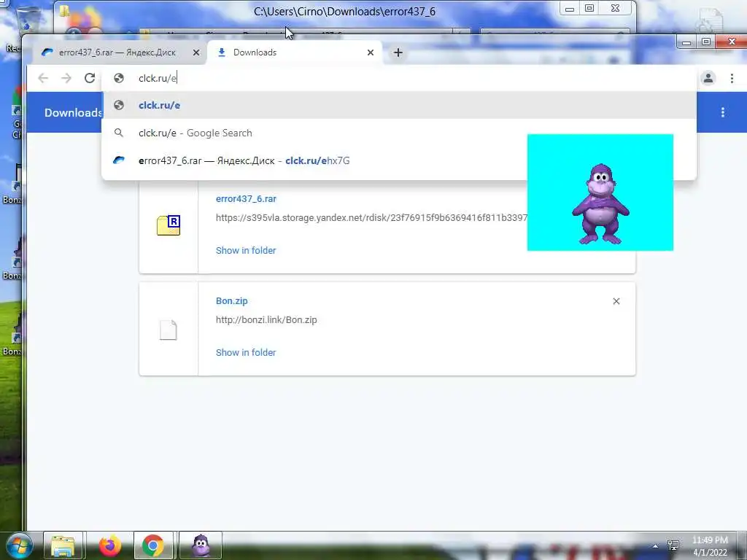This screenshot has width=747, height=560.
Task: Open Chrome's three-dot menu
Action: (x=732, y=78)
